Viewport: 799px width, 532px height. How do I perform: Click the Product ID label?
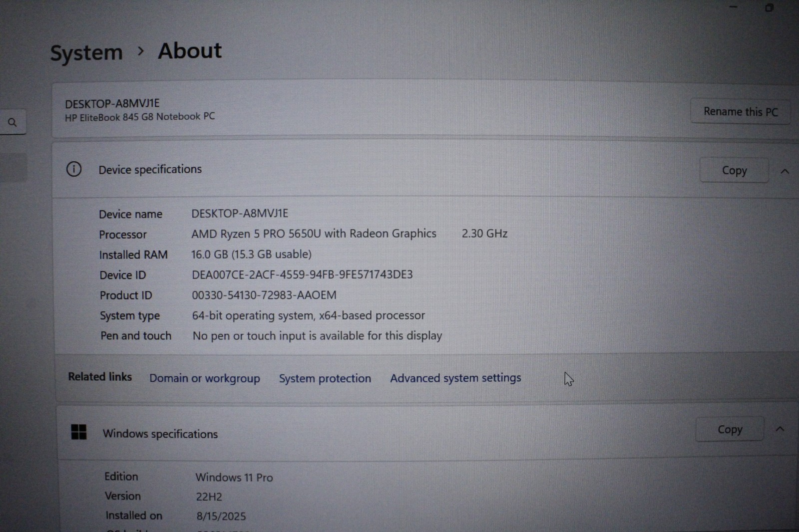point(126,295)
